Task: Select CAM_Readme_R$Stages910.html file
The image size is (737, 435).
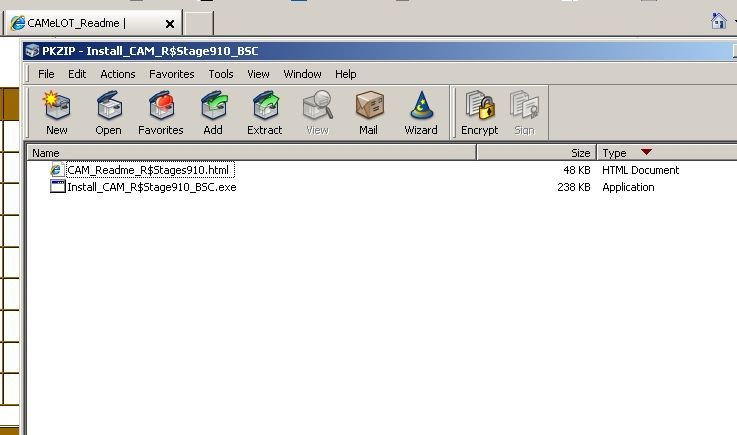Action: pos(149,170)
